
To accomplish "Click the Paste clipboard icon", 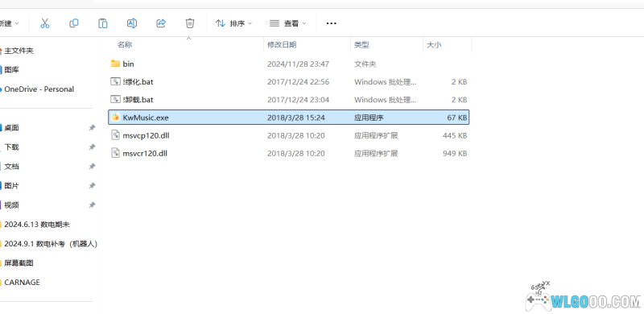I will click(103, 23).
